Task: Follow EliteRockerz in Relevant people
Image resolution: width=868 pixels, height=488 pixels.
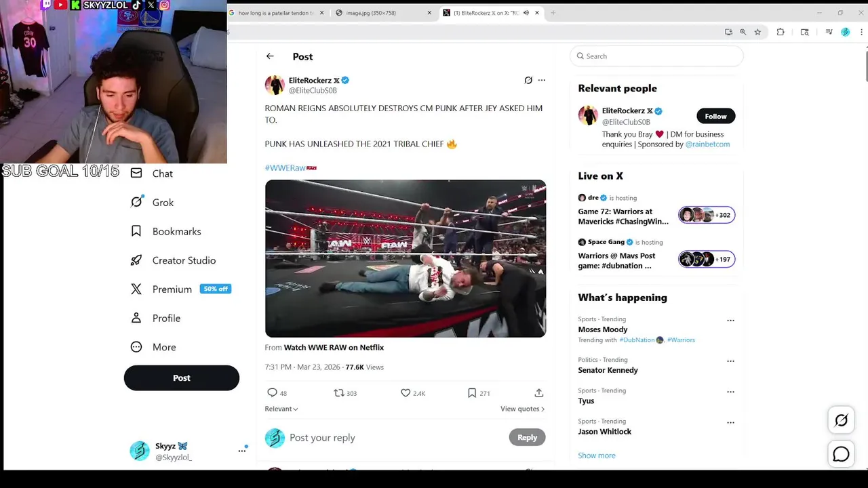Action: tap(715, 116)
